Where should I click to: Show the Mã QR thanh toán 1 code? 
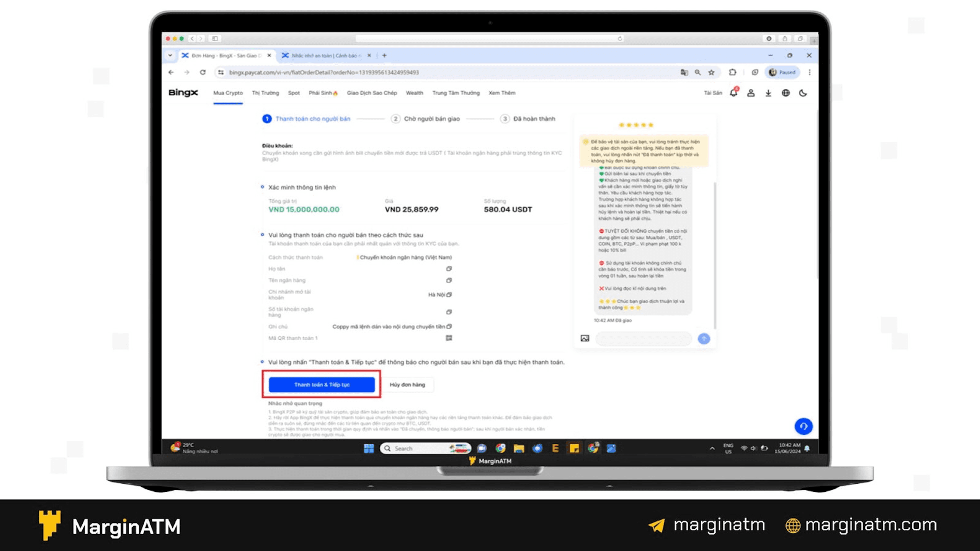(x=449, y=338)
